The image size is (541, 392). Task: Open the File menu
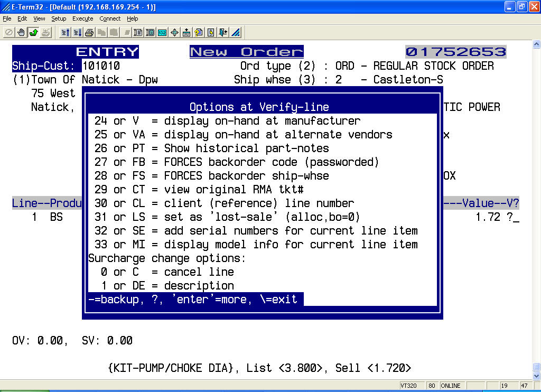[7, 18]
